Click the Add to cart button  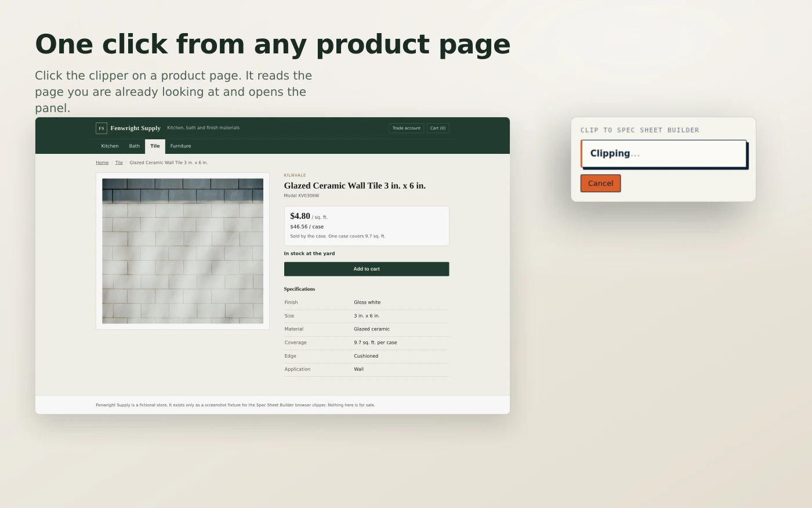tap(367, 269)
